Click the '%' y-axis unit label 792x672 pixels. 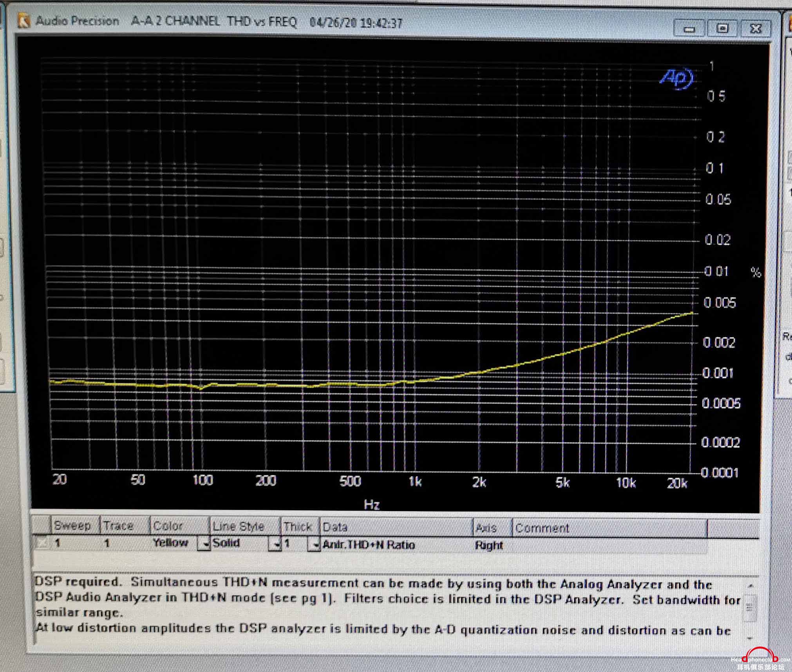[756, 272]
